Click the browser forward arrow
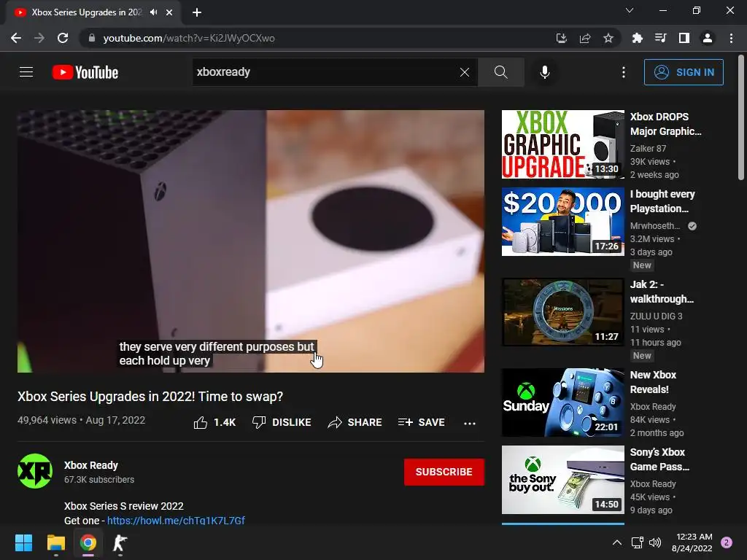The width and height of the screenshot is (747, 560). [39, 38]
